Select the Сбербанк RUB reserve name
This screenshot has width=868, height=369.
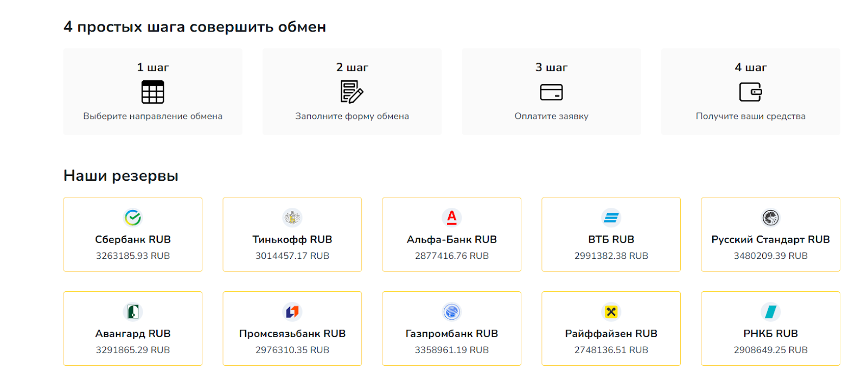point(133,239)
